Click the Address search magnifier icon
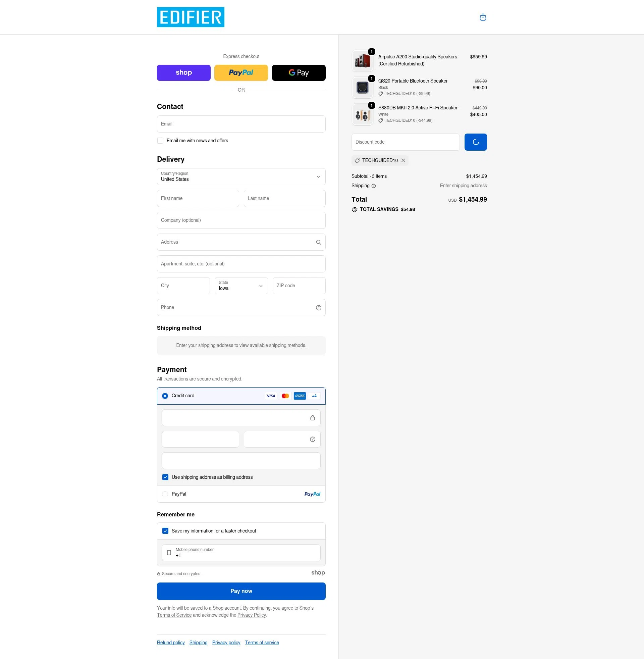The width and height of the screenshot is (644, 659). pos(318,242)
